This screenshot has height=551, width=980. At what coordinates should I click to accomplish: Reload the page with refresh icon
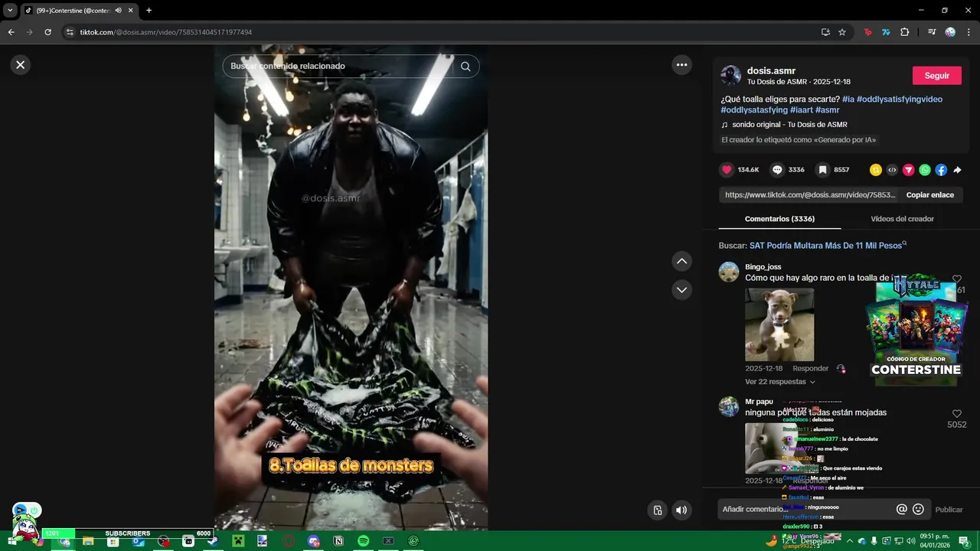coord(47,32)
